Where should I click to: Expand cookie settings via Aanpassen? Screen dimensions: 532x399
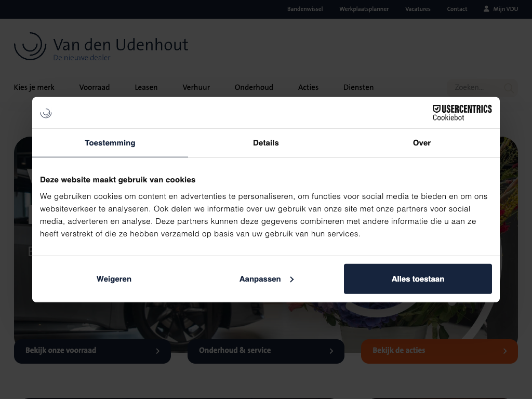coord(266,279)
